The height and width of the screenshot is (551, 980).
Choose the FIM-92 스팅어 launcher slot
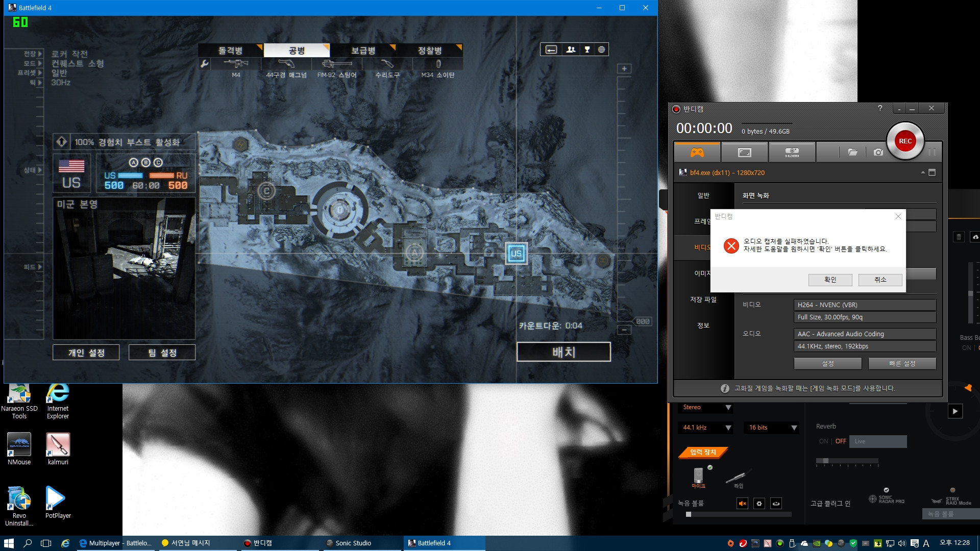click(336, 67)
